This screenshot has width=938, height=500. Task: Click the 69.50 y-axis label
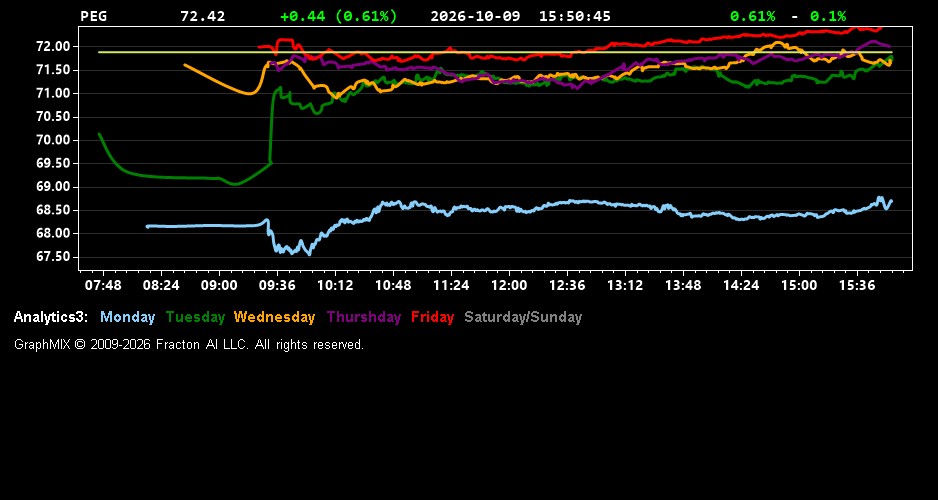pyautogui.click(x=55, y=163)
